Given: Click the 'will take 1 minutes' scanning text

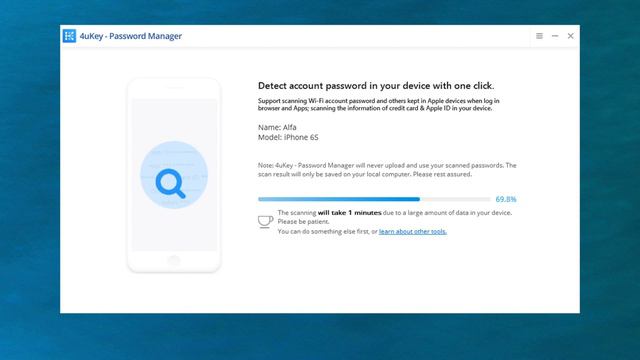Looking at the screenshot, I should click(x=349, y=213).
